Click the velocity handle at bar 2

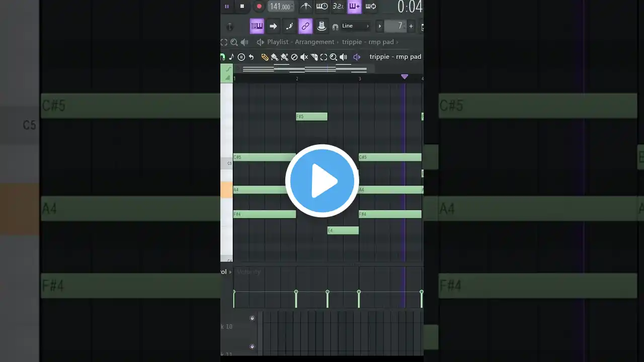tap(296, 292)
